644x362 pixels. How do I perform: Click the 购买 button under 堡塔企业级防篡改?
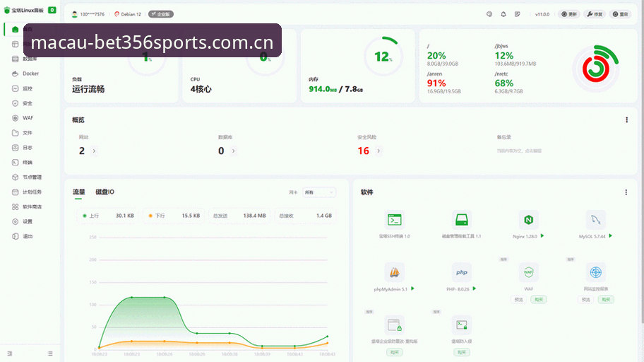pos(394,352)
